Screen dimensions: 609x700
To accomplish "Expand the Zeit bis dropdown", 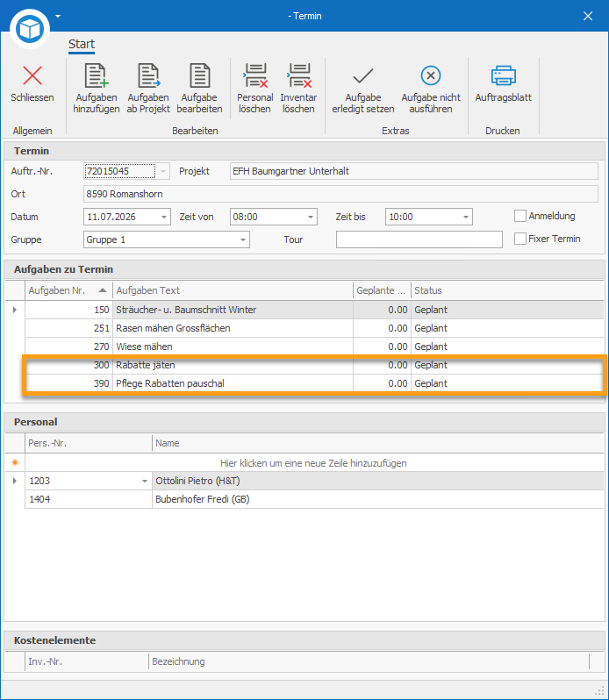I will coord(466,217).
